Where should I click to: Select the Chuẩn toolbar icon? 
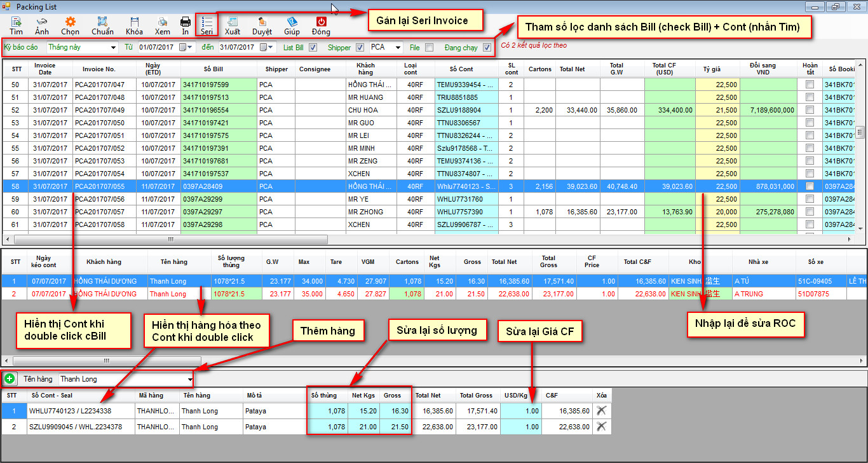click(102, 25)
